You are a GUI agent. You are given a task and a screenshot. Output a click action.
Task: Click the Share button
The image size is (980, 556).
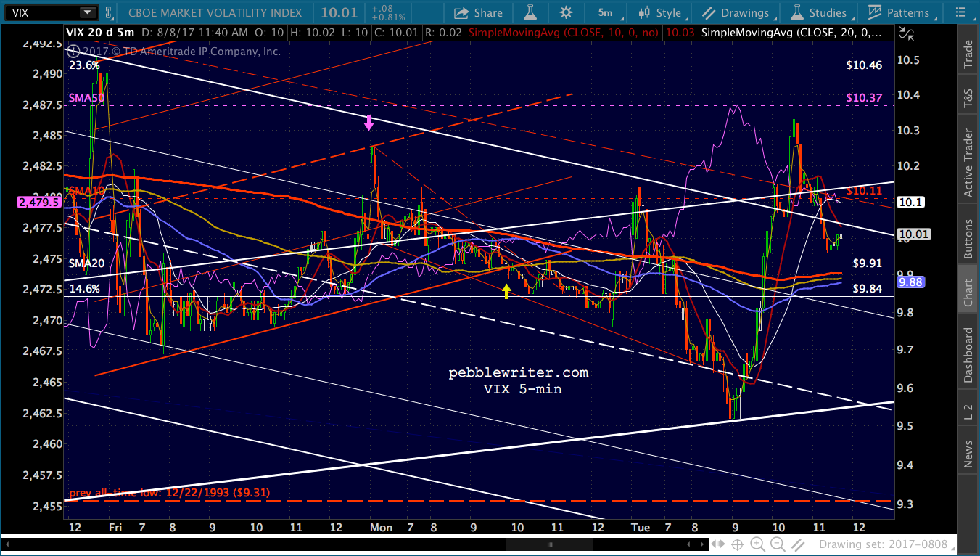click(479, 12)
